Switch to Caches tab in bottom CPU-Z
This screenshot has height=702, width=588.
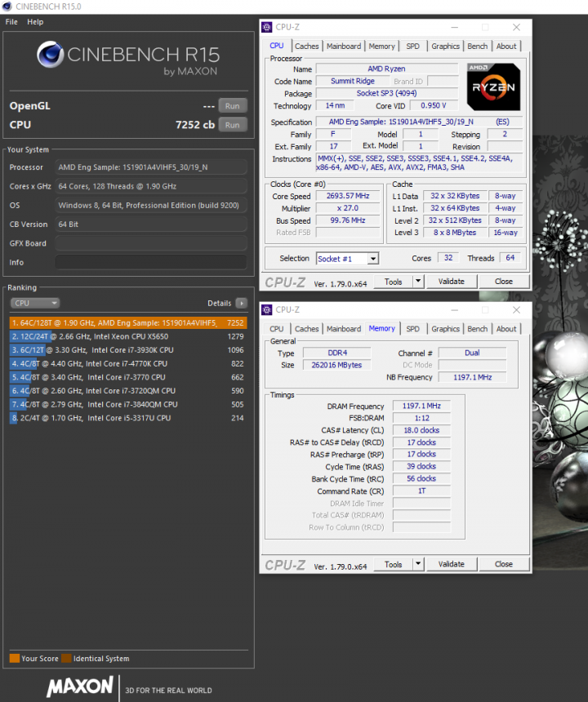point(307,329)
